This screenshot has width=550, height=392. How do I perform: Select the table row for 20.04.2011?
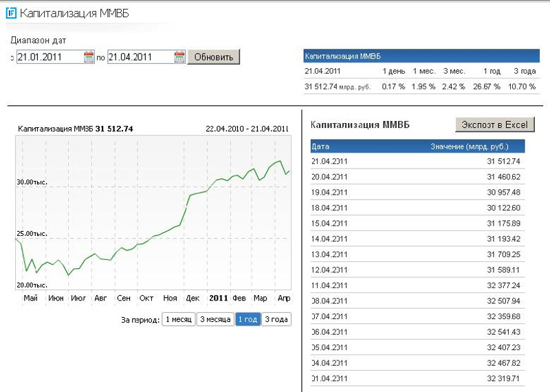coord(417,176)
